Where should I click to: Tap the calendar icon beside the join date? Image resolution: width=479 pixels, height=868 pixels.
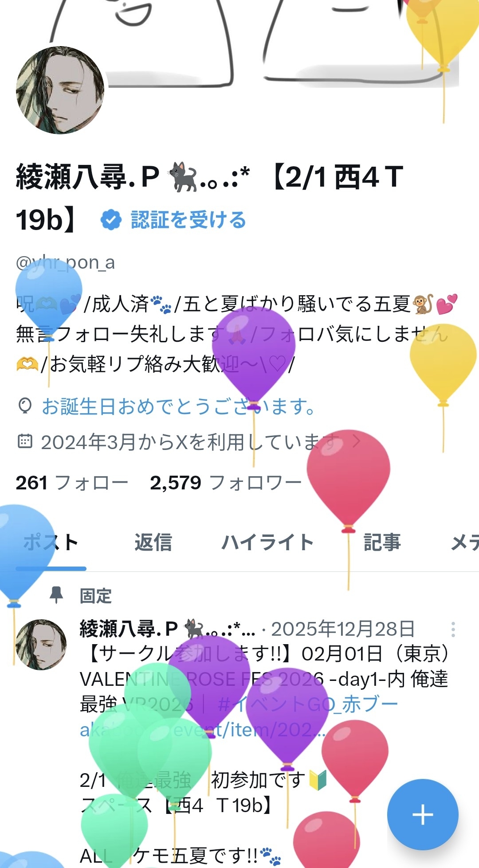click(25, 442)
